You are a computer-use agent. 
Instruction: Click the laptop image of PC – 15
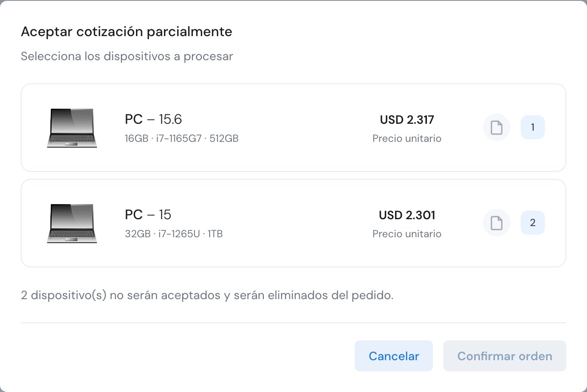point(72,224)
